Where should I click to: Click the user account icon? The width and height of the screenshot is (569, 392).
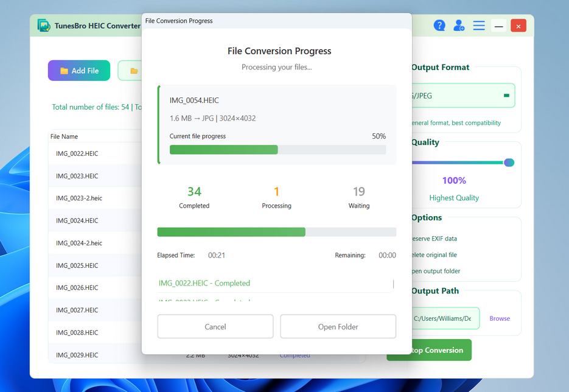tap(459, 25)
